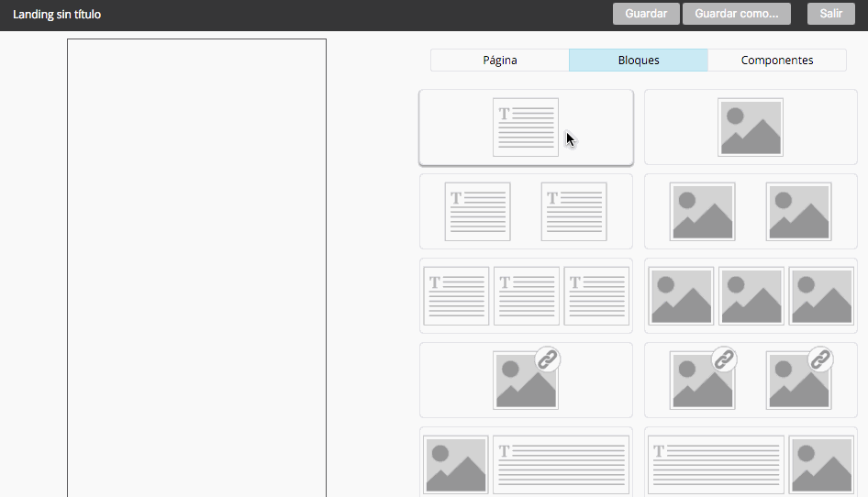Switch to the Página tab
This screenshot has height=497, width=868.
tap(500, 61)
